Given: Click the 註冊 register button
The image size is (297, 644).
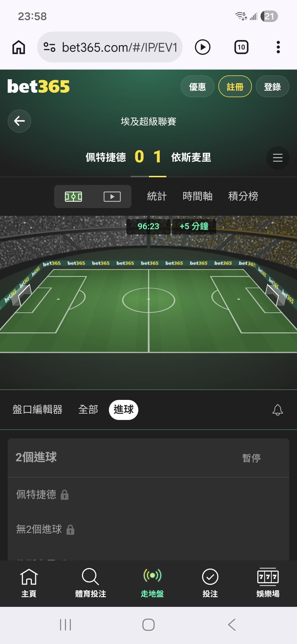Looking at the screenshot, I should tap(235, 87).
